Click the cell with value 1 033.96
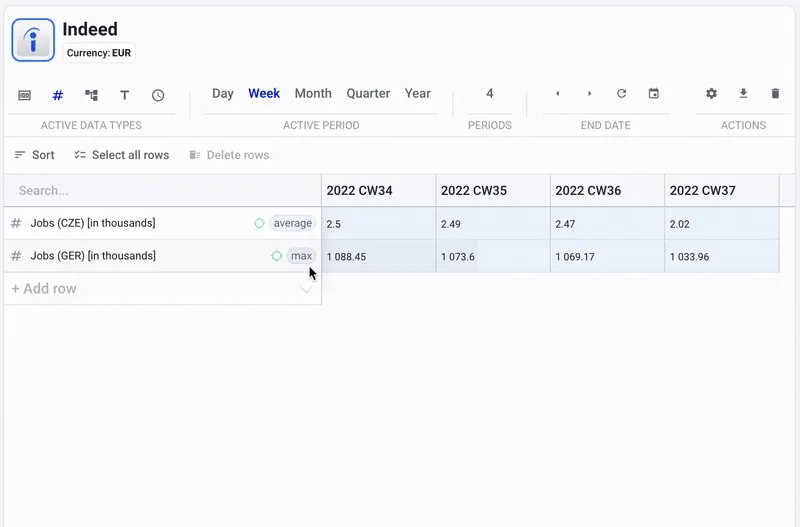This screenshot has width=800, height=527. click(721, 256)
